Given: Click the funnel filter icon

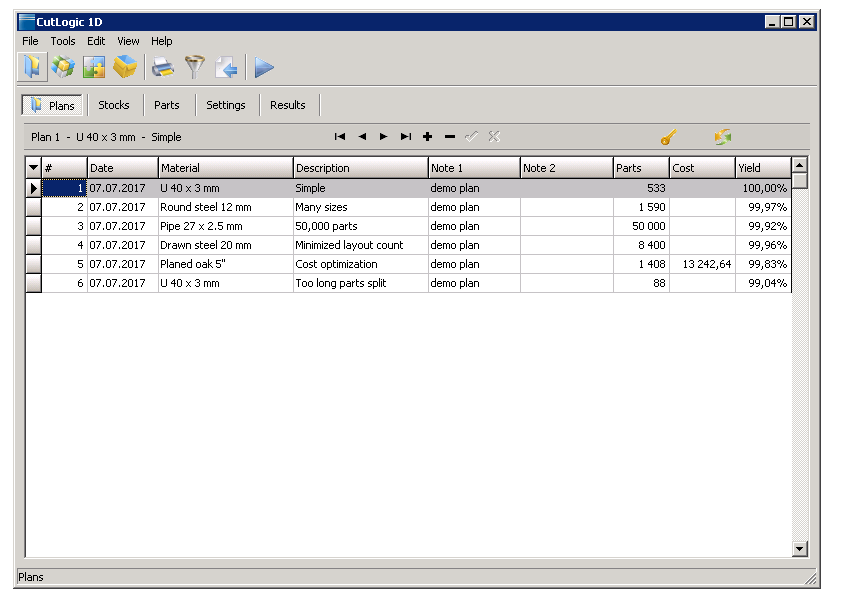Looking at the screenshot, I should tap(195, 67).
